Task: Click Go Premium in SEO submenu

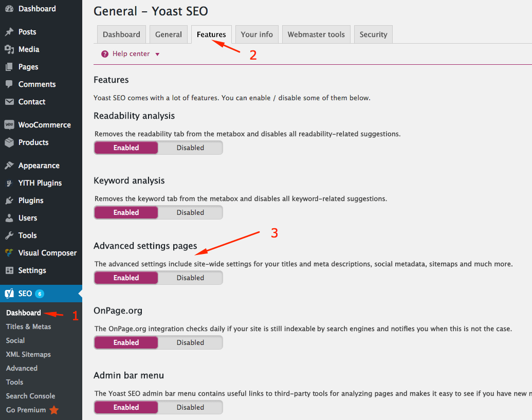Action: (26, 410)
